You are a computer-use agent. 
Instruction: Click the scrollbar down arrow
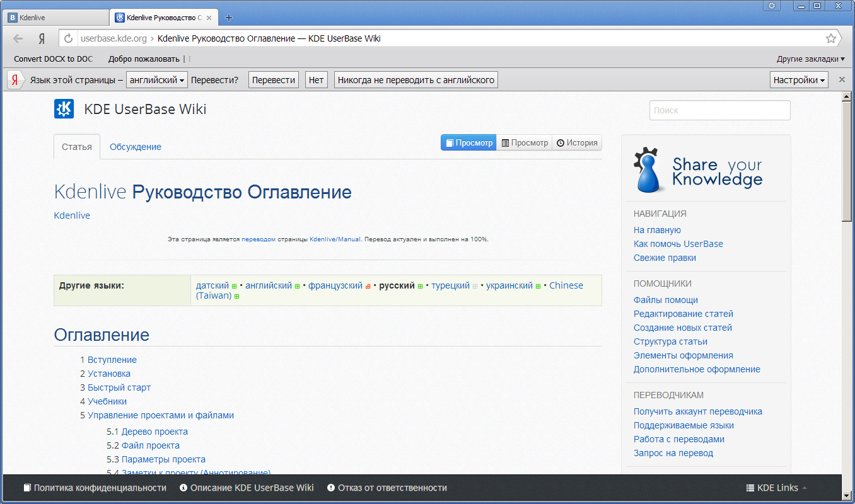click(x=847, y=496)
